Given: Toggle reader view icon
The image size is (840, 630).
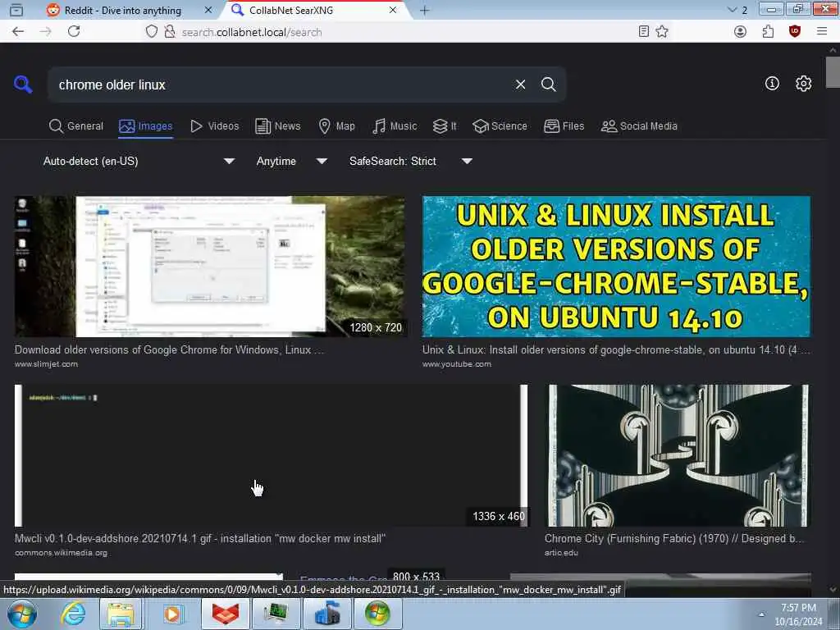Looking at the screenshot, I should coord(644,32).
